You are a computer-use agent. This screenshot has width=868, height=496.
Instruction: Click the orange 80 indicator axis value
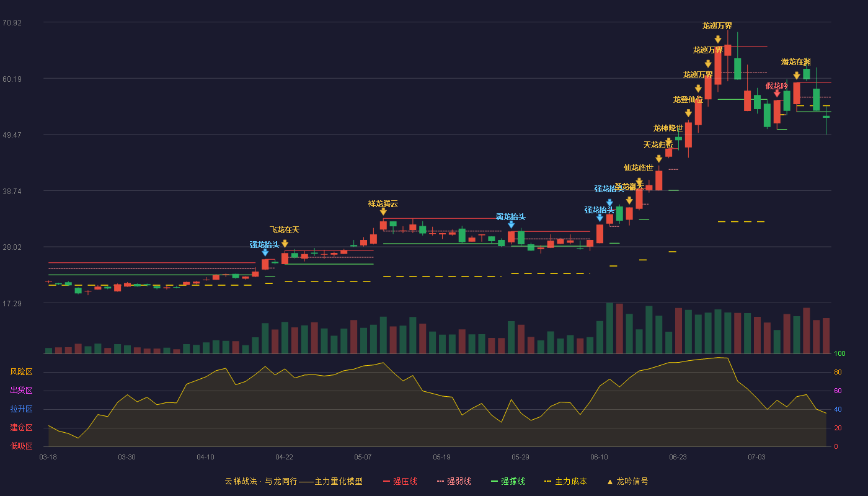coord(838,373)
